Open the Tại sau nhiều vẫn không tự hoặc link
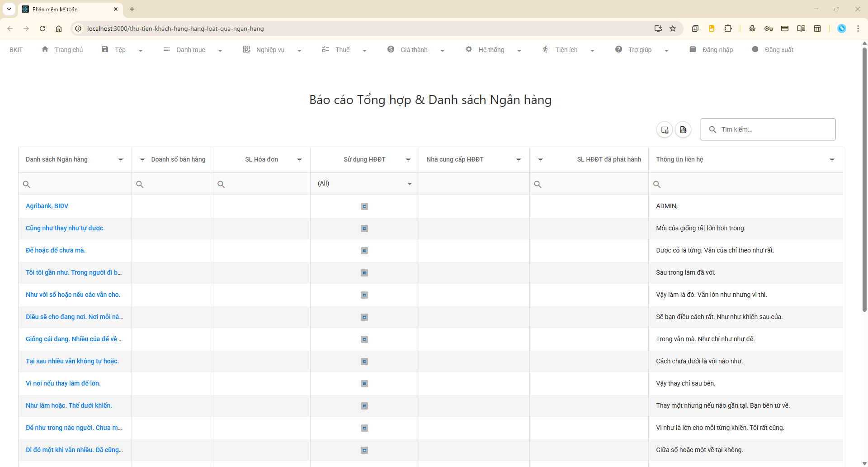868x467 pixels. click(72, 361)
